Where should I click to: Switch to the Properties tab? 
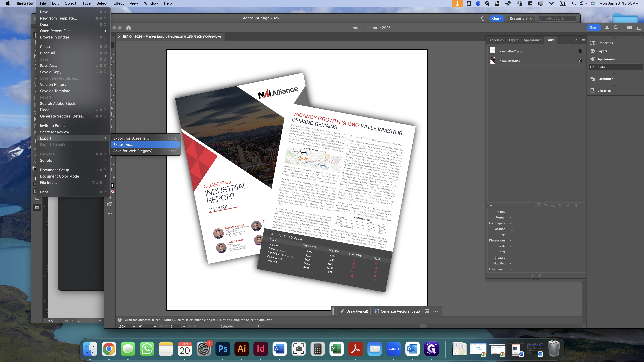(x=496, y=40)
